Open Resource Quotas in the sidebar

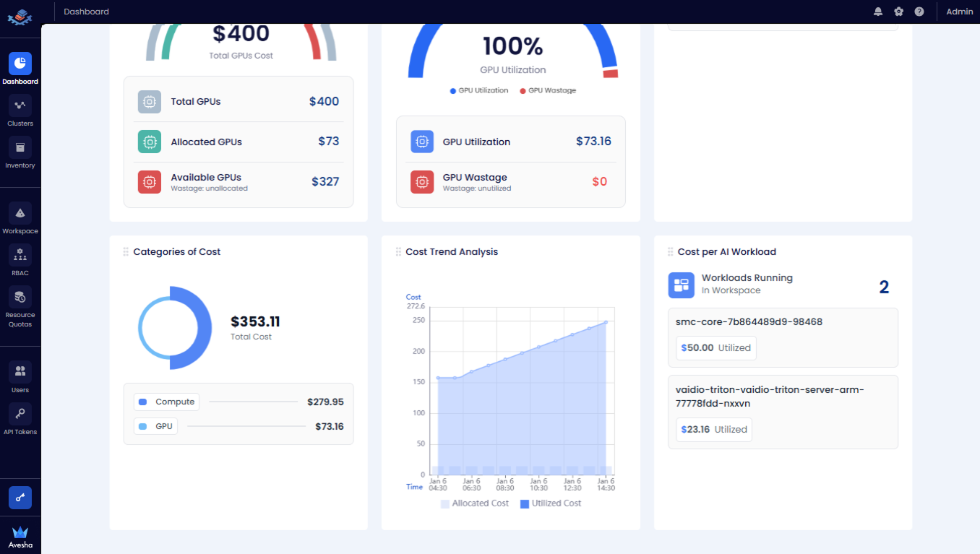pos(20,298)
